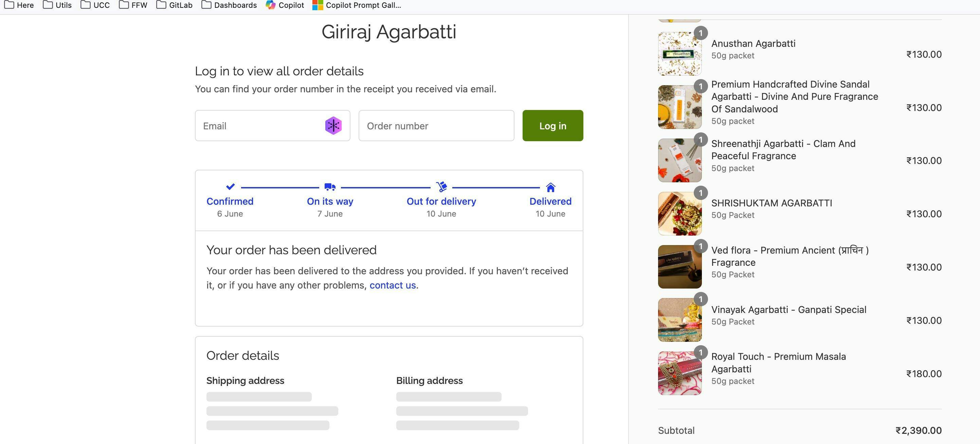This screenshot has height=444, width=980.
Task: Open the Copilot bookmark
Action: 285,5
